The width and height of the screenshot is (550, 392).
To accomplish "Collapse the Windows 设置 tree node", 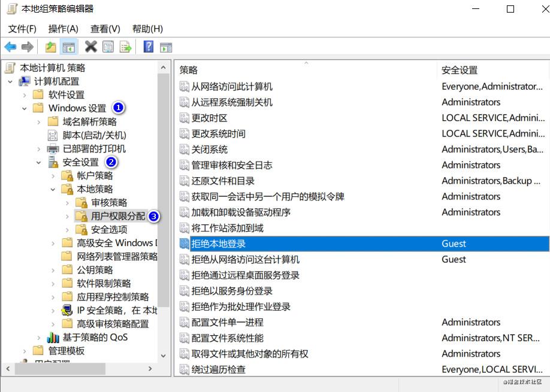I will click(x=24, y=108).
